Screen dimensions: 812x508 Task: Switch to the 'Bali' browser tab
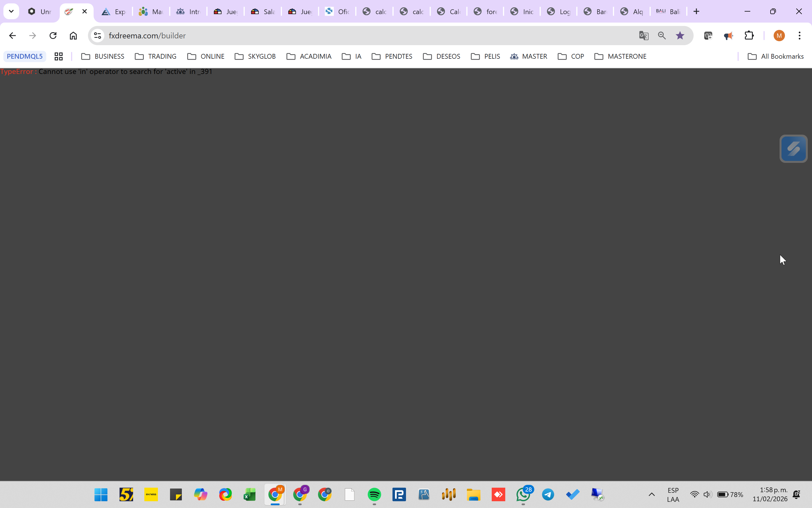coord(668,12)
